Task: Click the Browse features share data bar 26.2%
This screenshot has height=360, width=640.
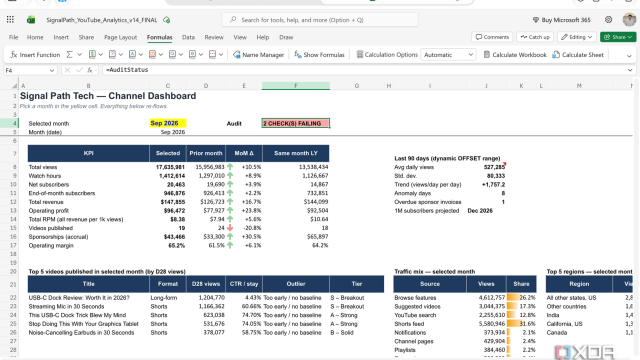Action: pyautogui.click(x=521, y=298)
